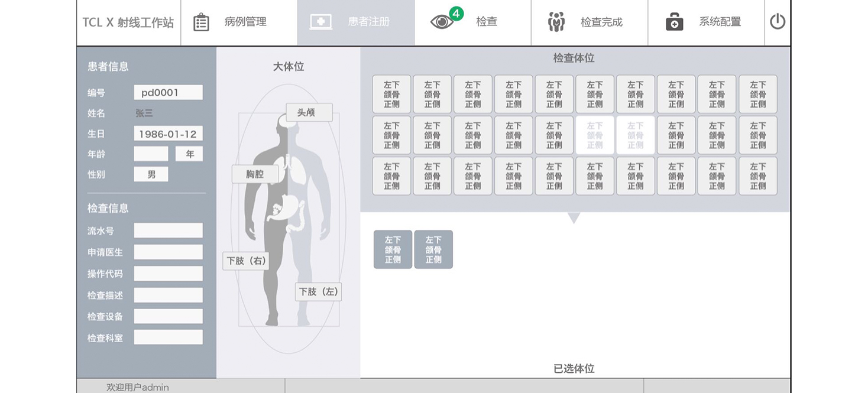Click the 下肢（左） label on the body diagram

pyautogui.click(x=318, y=292)
